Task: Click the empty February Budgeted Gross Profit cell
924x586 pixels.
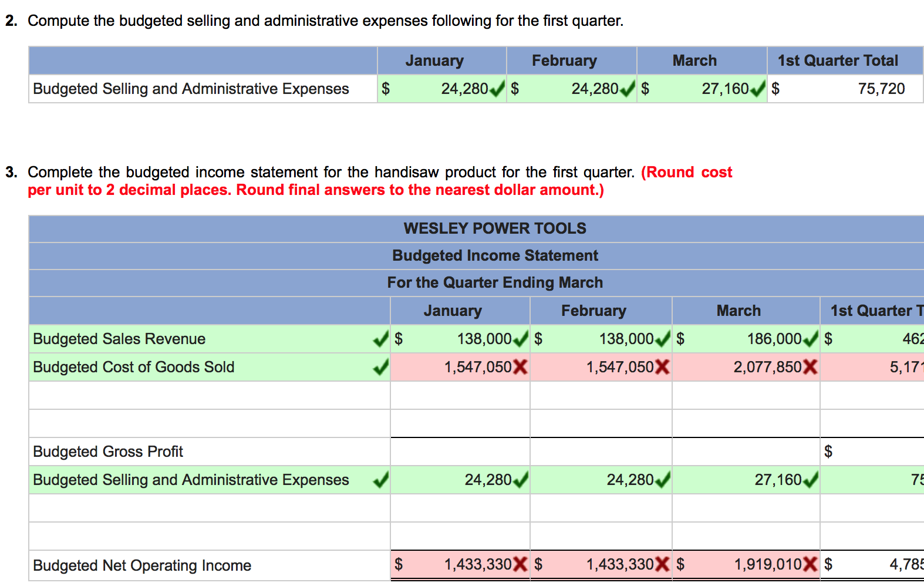Action: [x=601, y=452]
